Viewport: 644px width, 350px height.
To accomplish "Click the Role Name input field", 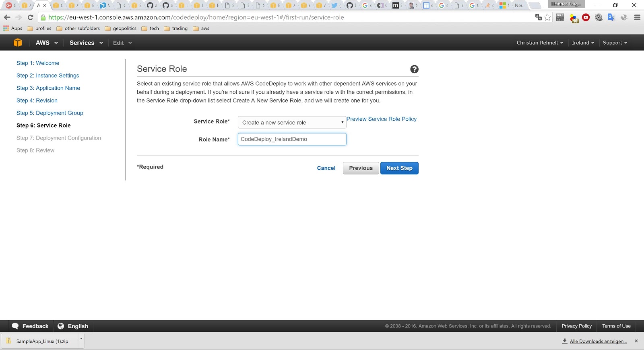I will tap(292, 139).
